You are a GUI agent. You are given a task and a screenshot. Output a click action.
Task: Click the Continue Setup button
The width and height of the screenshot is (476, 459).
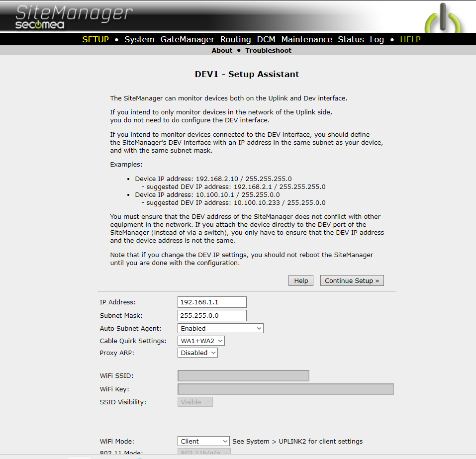point(352,280)
